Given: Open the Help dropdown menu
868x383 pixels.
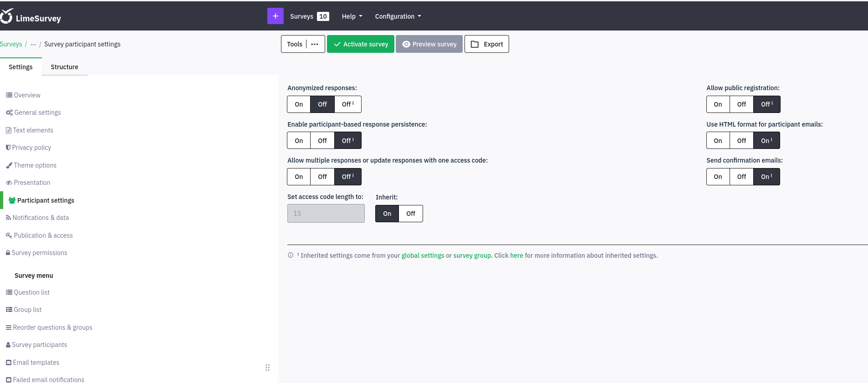Looking at the screenshot, I should (x=352, y=16).
